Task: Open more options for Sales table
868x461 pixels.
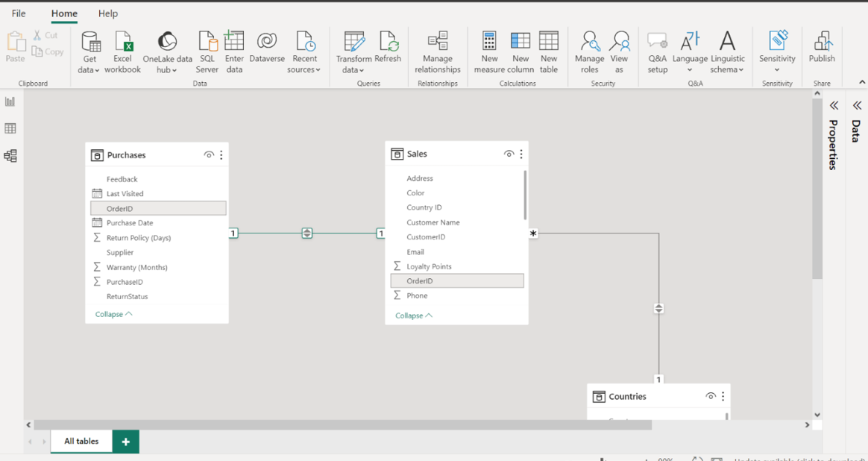Action: [521, 154]
